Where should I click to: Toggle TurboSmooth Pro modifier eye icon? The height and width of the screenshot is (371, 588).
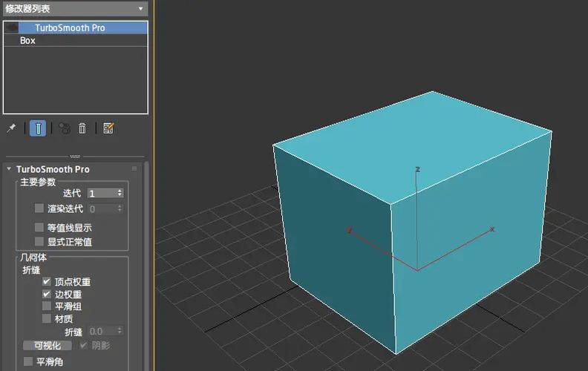(x=12, y=27)
